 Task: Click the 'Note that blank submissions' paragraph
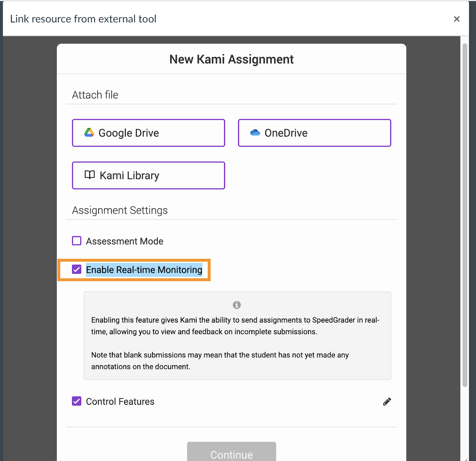(220, 361)
